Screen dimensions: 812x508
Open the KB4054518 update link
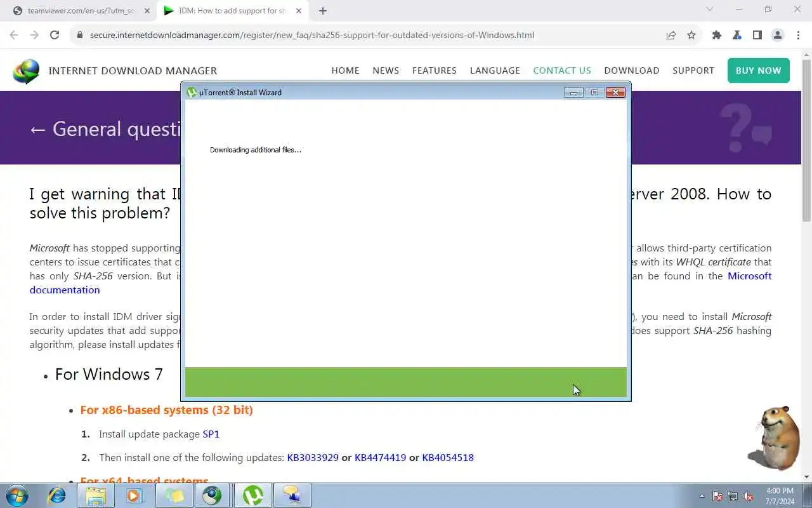pos(448,457)
